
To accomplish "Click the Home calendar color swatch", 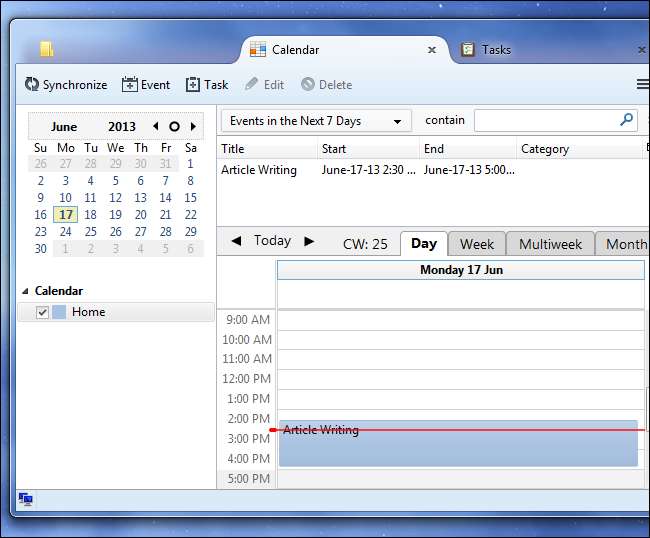I will pyautogui.click(x=59, y=312).
